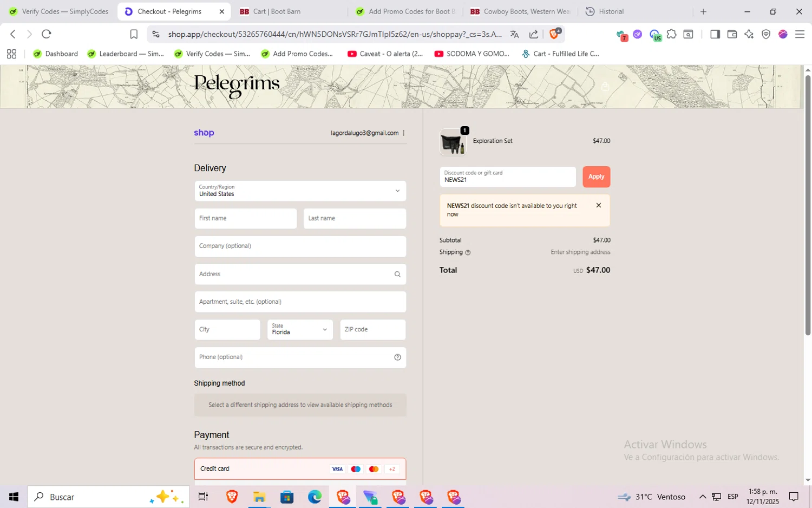Open the extensions puzzle icon
The width and height of the screenshot is (812, 508).
point(672,34)
